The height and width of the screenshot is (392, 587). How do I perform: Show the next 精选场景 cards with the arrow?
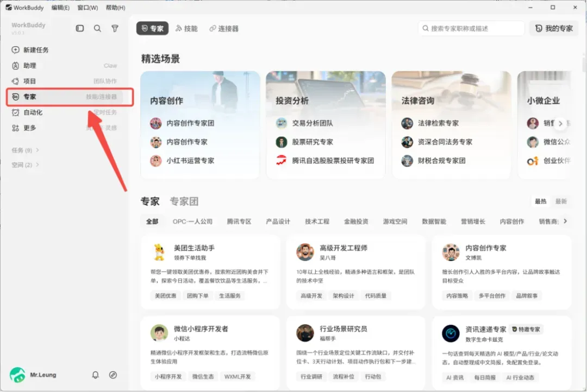tap(560, 123)
